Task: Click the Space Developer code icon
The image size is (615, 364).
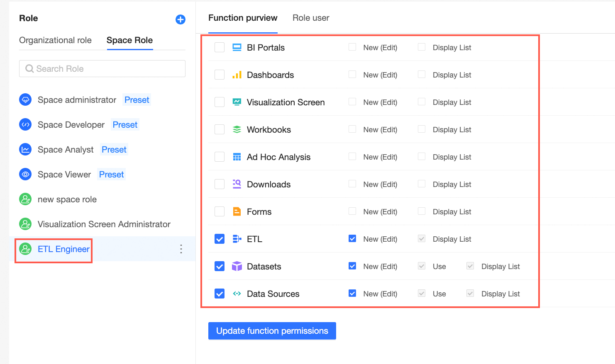Action: [x=25, y=125]
